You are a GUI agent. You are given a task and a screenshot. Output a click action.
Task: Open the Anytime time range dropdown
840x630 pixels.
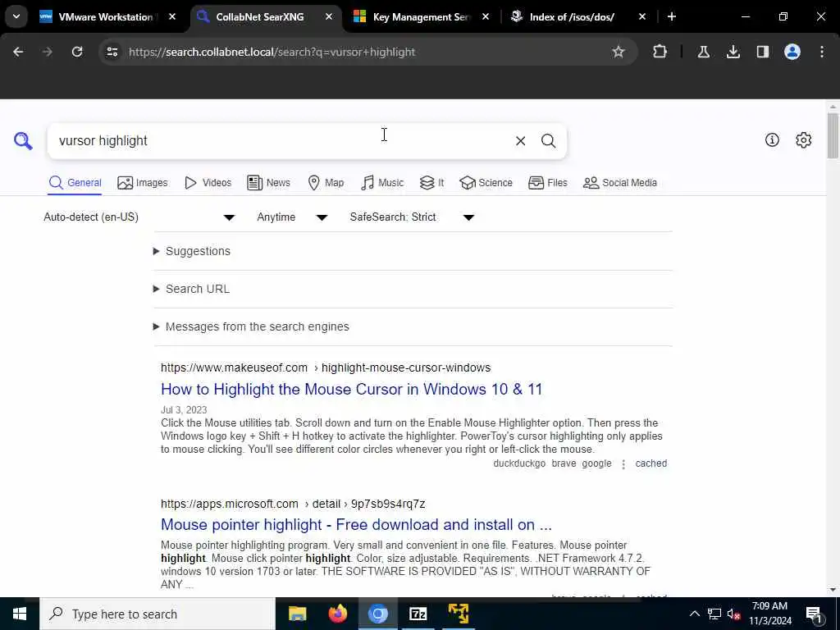pos(292,217)
